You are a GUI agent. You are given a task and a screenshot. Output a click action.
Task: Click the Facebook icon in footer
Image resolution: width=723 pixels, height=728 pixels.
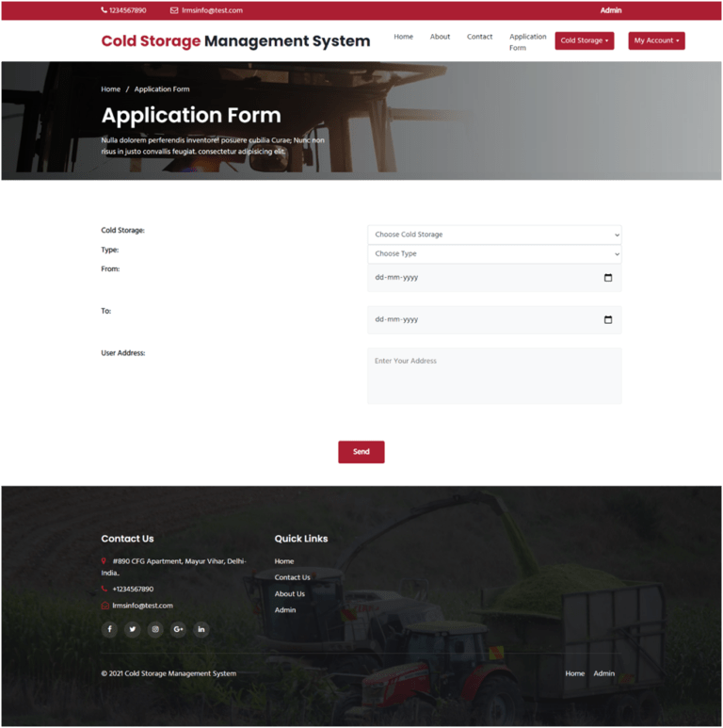[109, 629]
